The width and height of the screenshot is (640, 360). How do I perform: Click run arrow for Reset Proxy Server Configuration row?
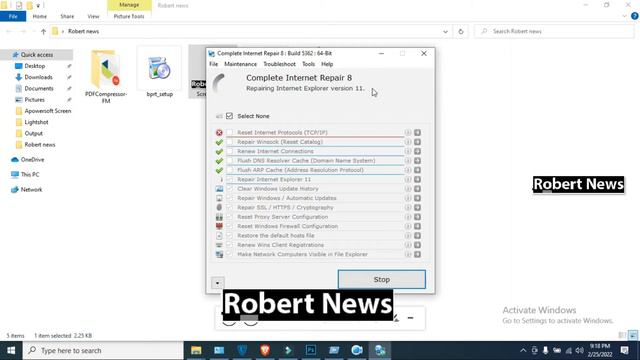coord(417,217)
